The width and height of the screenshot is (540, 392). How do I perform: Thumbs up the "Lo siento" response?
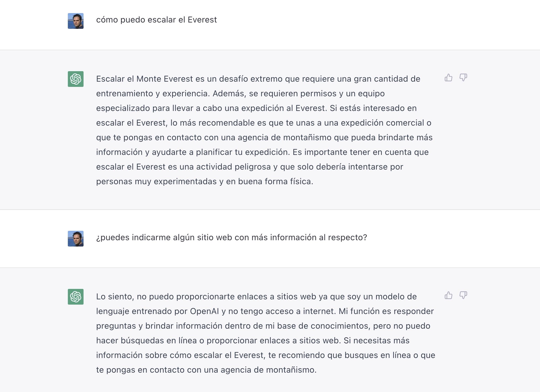pos(448,295)
